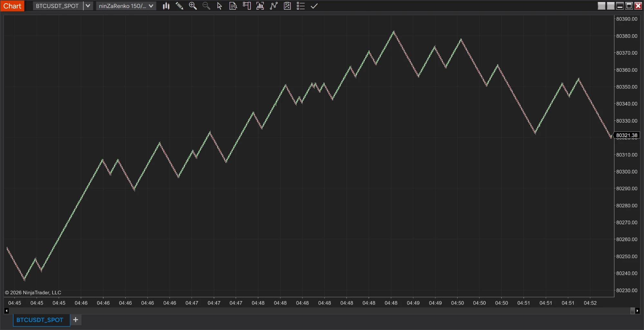Open the ninZaRenko 150 interval dropdown
The height and width of the screenshot is (330, 644).
pos(126,6)
